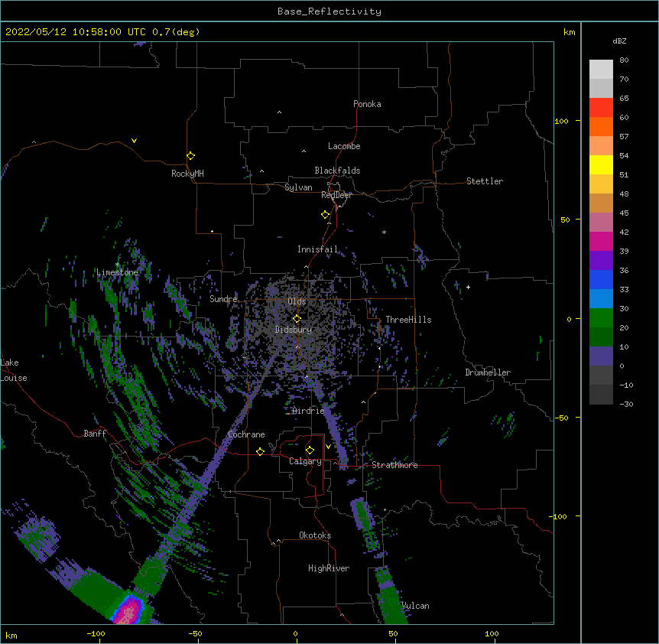Click the km unit label at top right
Viewport: 659px width, 644px height.
[x=569, y=32]
